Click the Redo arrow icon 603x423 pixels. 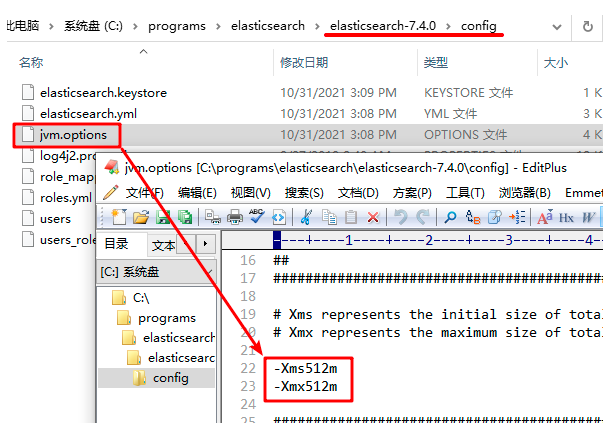pos(423,217)
